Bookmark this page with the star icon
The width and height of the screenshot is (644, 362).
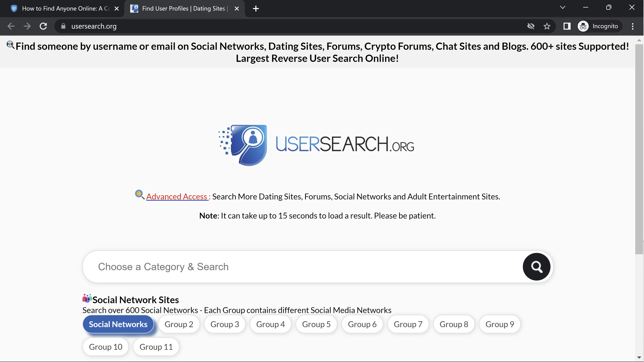[x=547, y=26]
